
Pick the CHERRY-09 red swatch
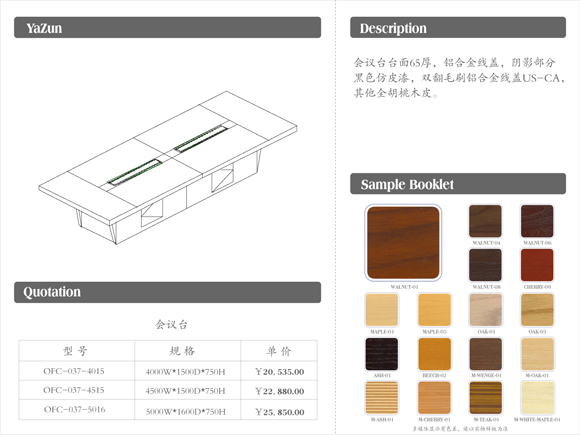(537, 265)
